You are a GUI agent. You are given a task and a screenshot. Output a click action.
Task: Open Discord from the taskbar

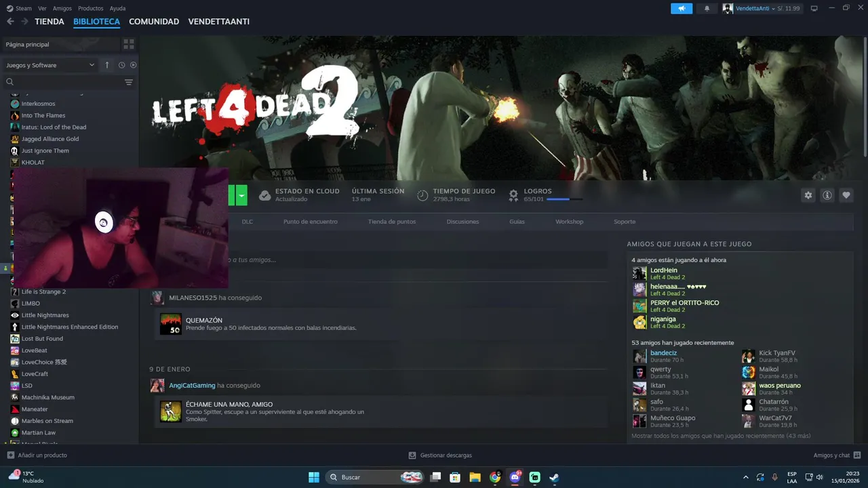515,477
